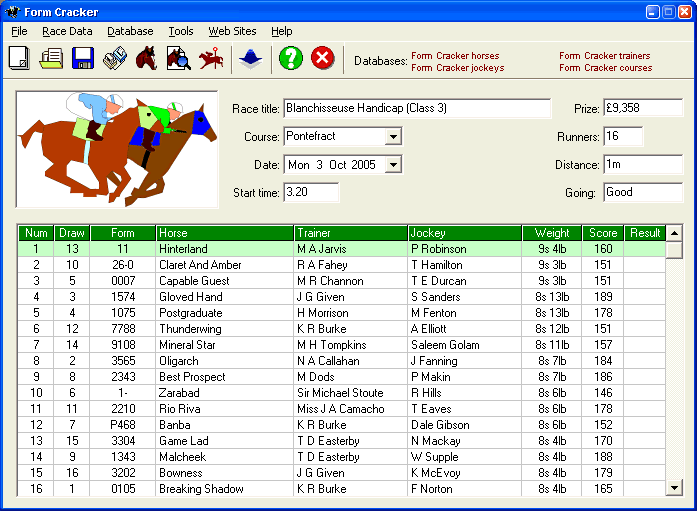697x511 pixels.
Task: Click score 189 for Gloved Hand
Action: click(603, 297)
